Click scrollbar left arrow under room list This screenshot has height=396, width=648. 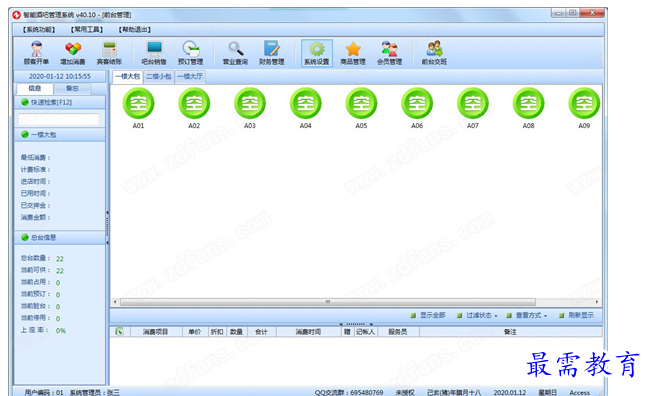tap(115, 302)
